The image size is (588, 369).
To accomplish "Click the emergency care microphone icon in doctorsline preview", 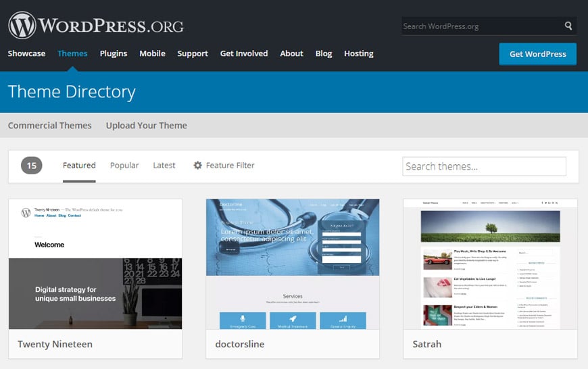I will [243, 319].
